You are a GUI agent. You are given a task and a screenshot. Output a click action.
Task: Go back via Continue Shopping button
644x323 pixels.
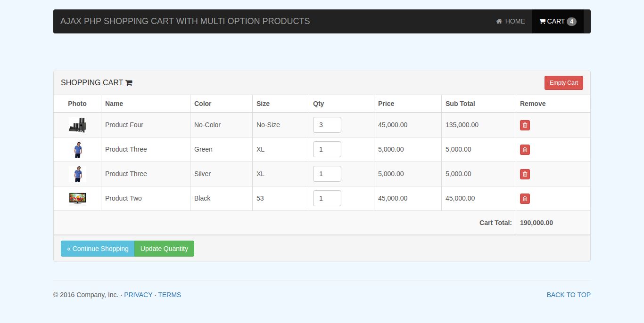98,249
